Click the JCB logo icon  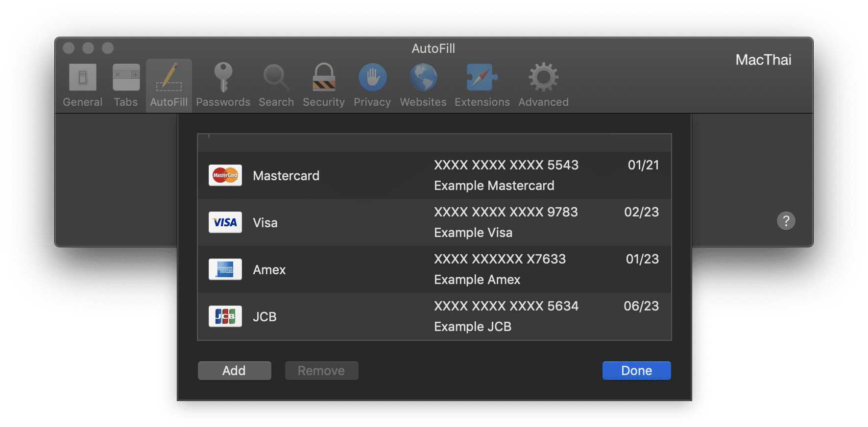225,316
